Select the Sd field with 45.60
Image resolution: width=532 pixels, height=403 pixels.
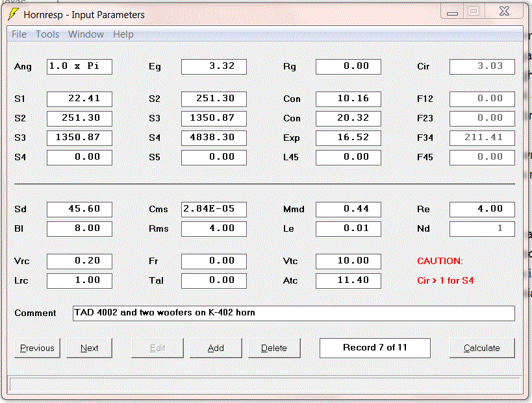79,210
